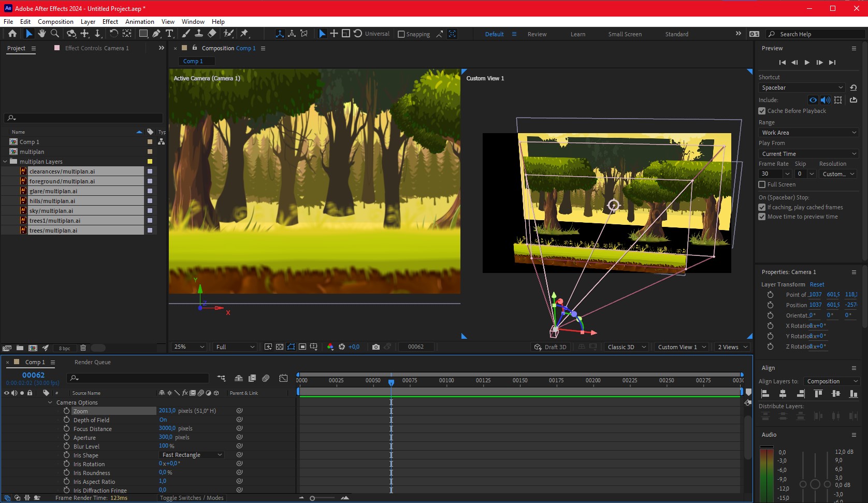Select the Type tool

click(170, 34)
